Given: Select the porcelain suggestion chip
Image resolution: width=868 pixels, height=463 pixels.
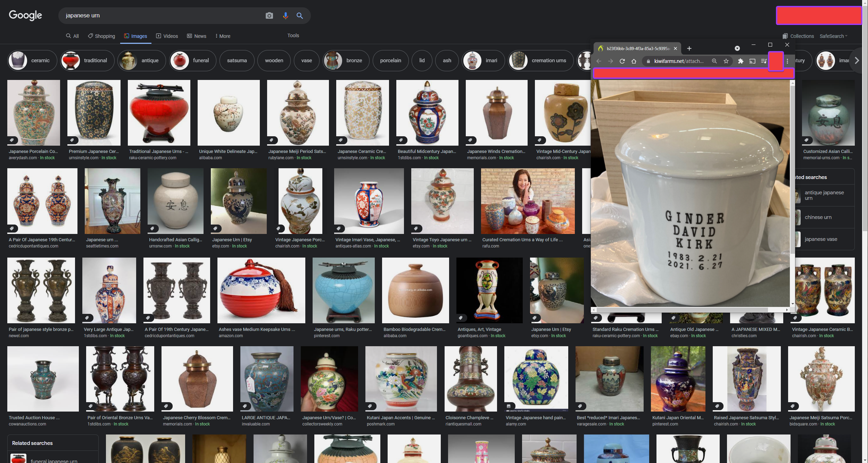Looking at the screenshot, I should 390,60.
